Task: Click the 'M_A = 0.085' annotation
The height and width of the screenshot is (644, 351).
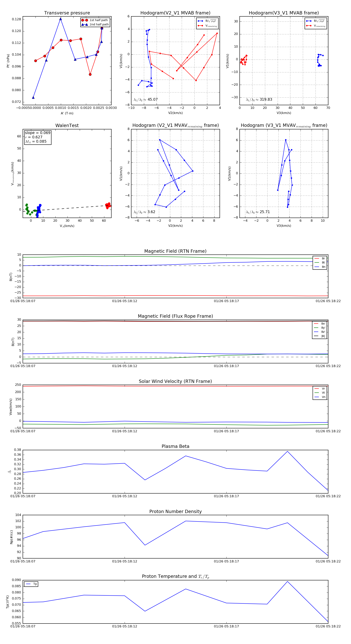Action: [x=36, y=141]
